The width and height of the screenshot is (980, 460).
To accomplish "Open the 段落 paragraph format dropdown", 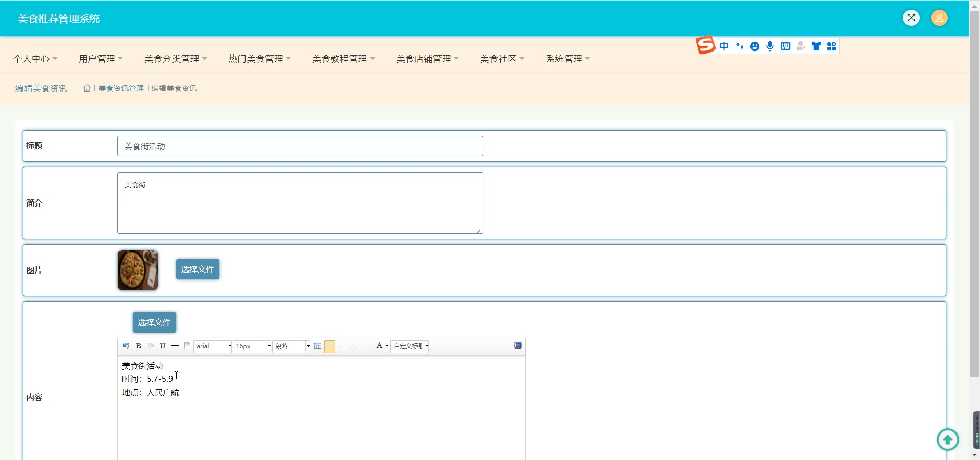I will [x=291, y=346].
